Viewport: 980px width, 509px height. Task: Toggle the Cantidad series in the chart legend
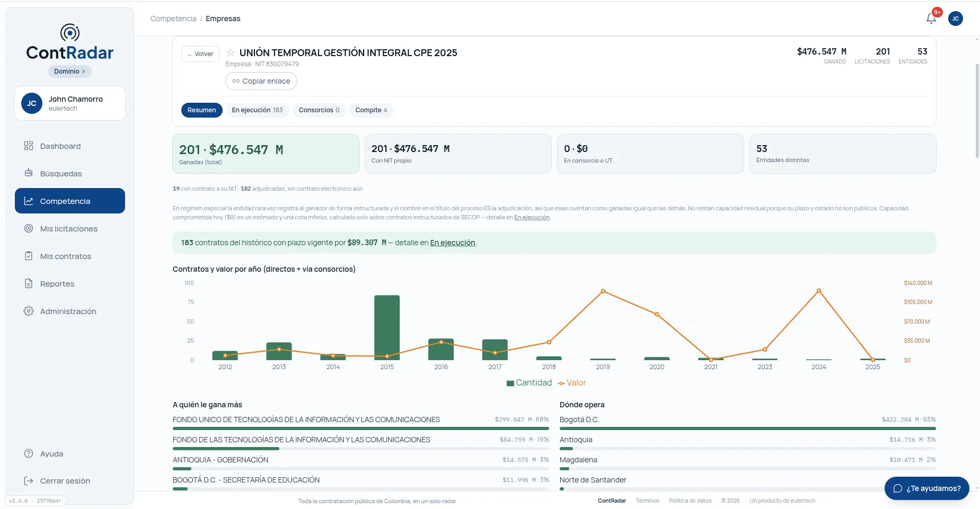coord(529,382)
